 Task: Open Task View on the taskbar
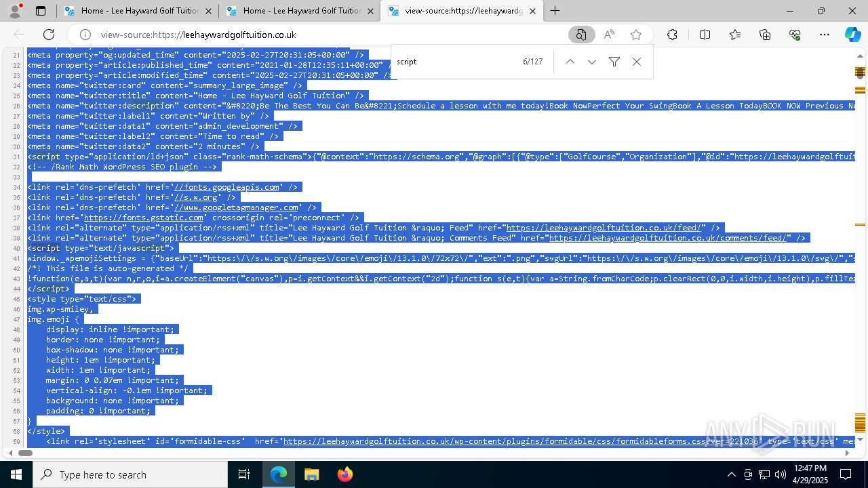tap(244, 474)
